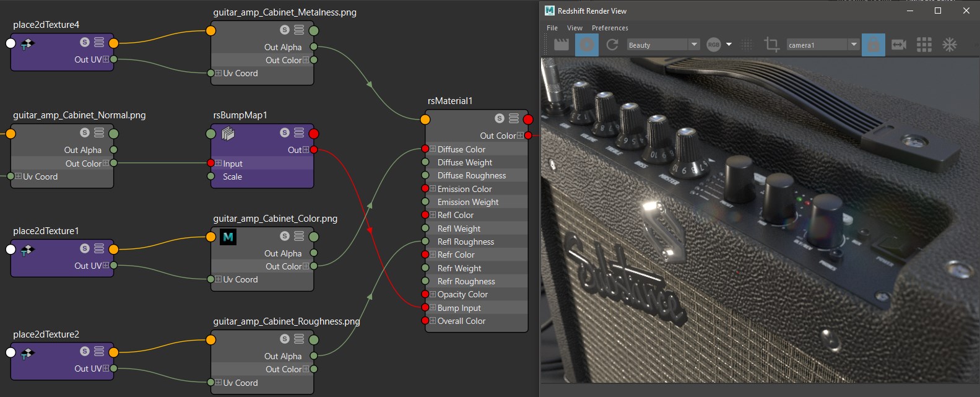
Task: Click view-mode bars icon on rsMaterial1
Action: (x=514, y=118)
